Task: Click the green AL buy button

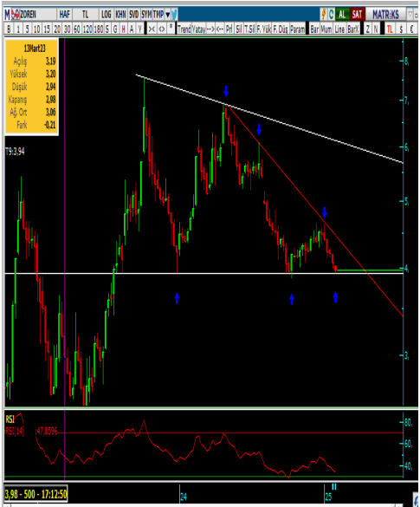Action: point(342,14)
